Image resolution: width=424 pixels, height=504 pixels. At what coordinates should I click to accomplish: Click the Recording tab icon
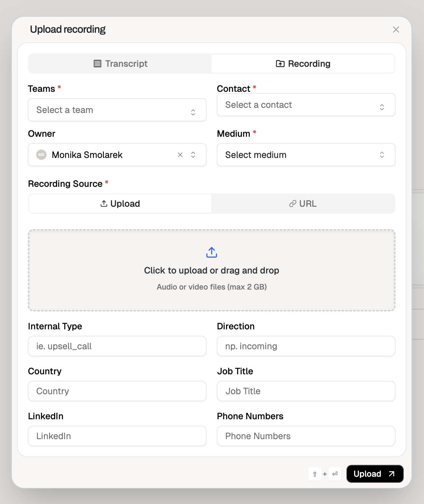pos(280,64)
